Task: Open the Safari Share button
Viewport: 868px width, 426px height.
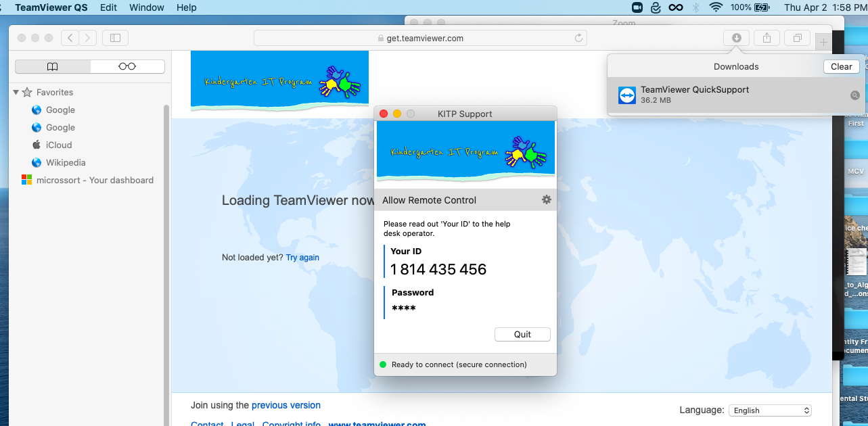Action: click(x=767, y=39)
